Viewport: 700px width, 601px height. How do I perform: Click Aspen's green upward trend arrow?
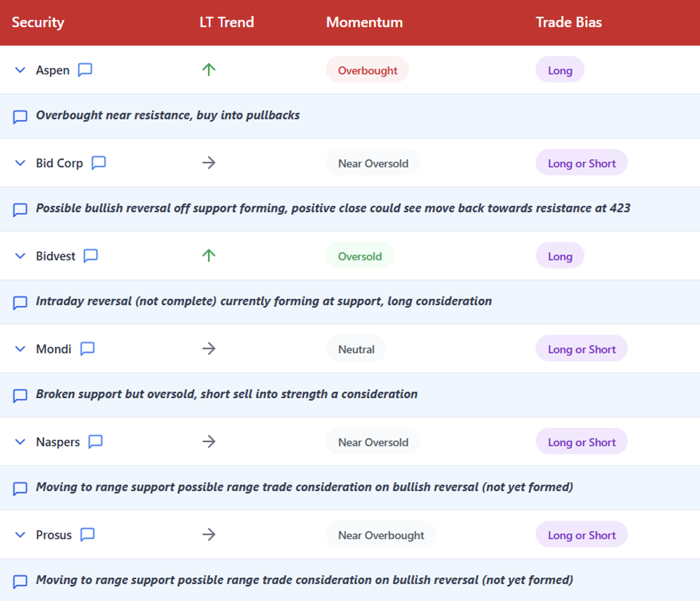209,70
